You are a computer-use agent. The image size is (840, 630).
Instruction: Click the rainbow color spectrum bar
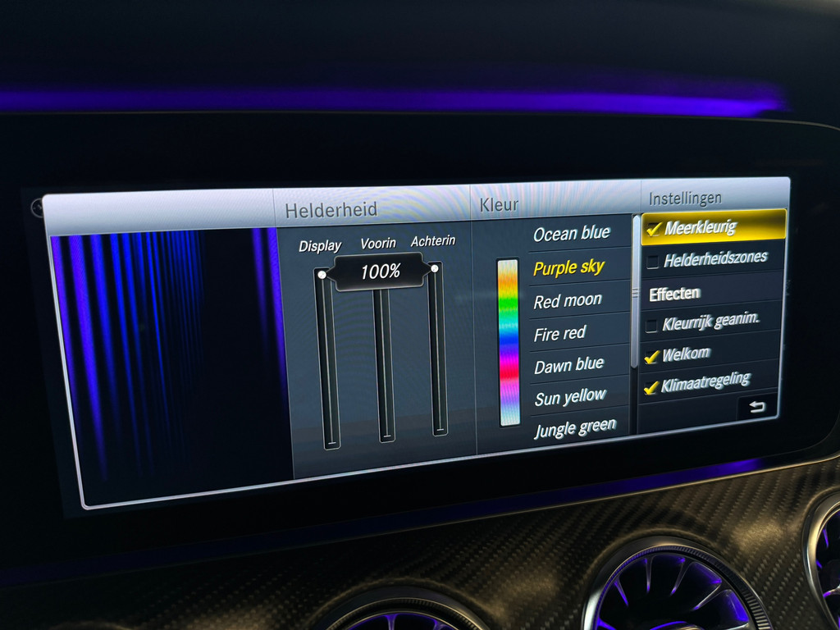tap(509, 342)
